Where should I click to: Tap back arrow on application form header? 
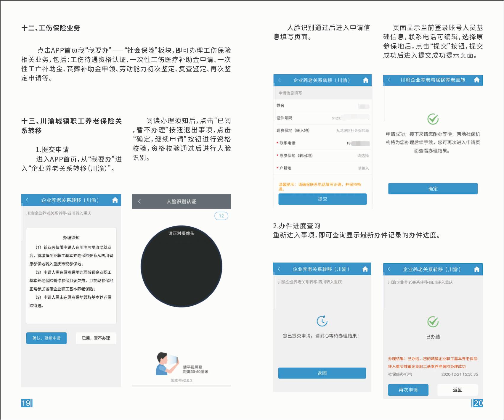[279, 80]
